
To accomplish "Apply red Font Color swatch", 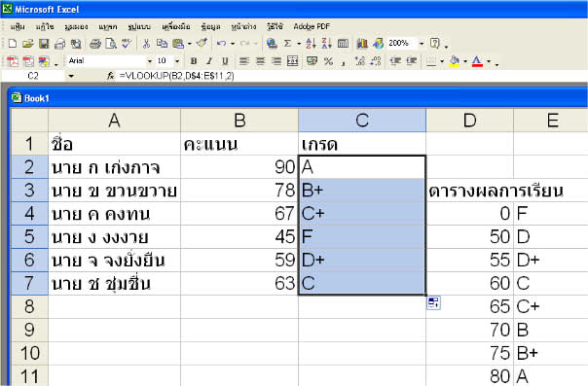I will (477, 61).
